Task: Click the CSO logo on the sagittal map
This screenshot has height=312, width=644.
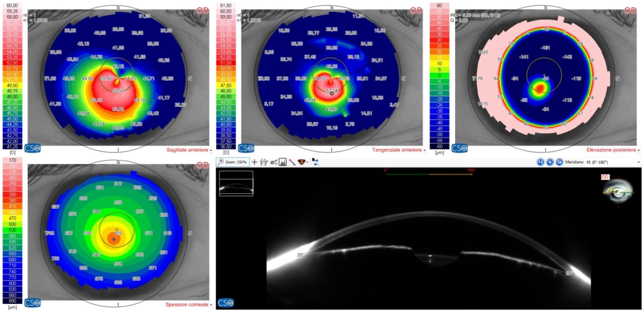Action: point(32,148)
